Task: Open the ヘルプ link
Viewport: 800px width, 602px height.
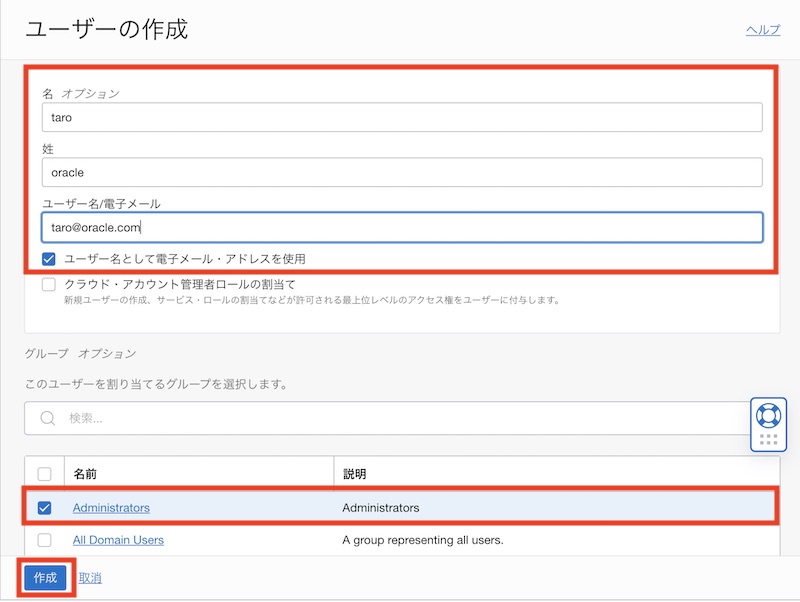Action: (762, 30)
